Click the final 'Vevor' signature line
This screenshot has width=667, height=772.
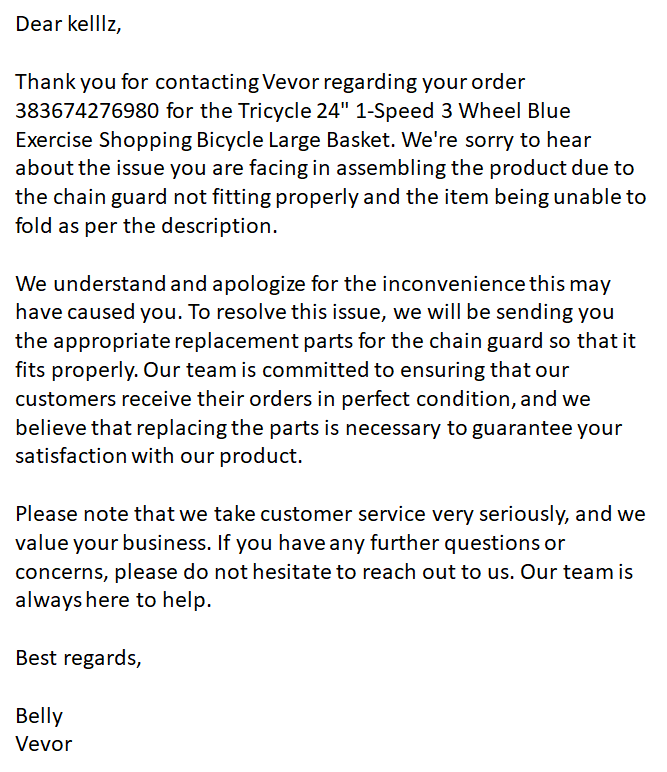pos(44,744)
